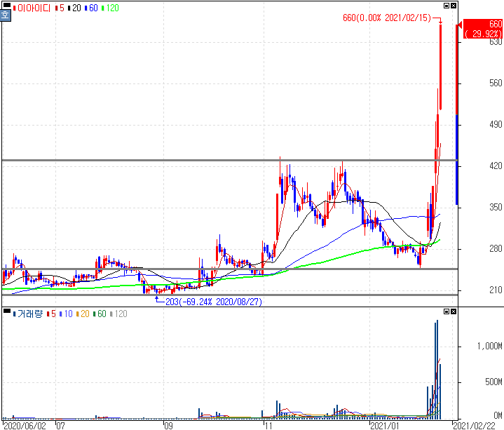Click the red current price tag 660

coord(482,29)
